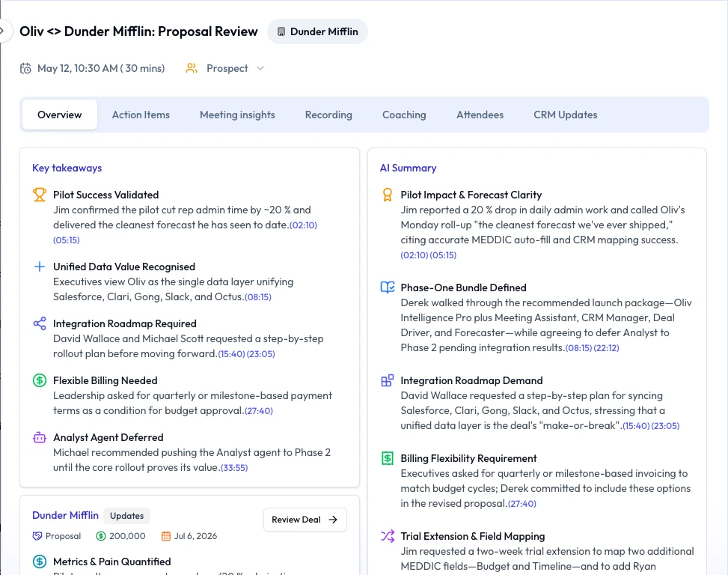The height and width of the screenshot is (575, 728).
Task: Jump to timestamp 05:15 in Key takeaways
Action: (x=67, y=240)
